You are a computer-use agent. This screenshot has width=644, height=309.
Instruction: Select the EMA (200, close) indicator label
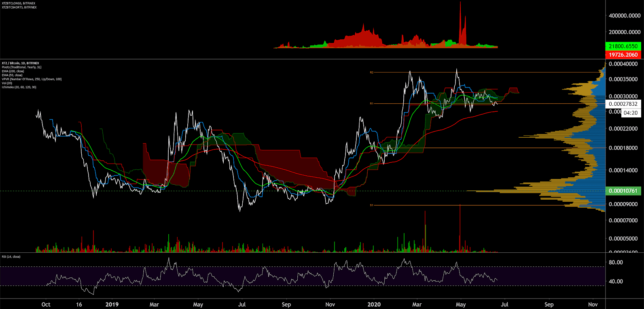coord(13,71)
